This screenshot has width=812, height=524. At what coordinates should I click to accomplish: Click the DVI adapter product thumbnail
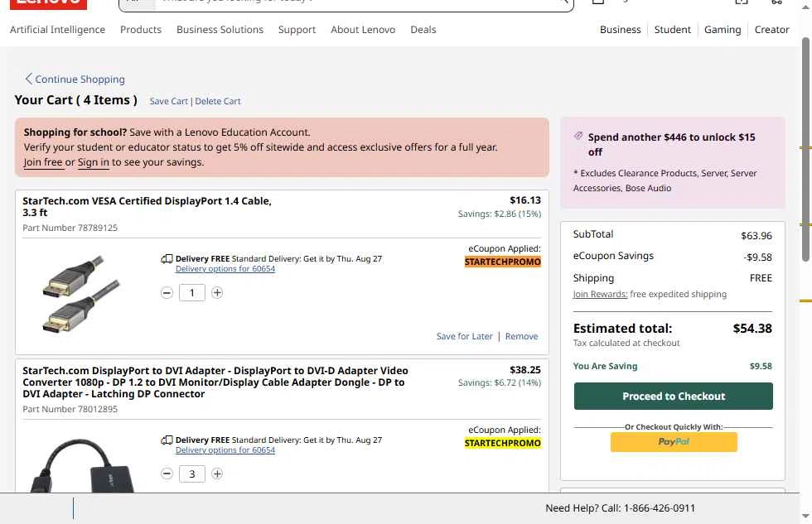point(81,465)
